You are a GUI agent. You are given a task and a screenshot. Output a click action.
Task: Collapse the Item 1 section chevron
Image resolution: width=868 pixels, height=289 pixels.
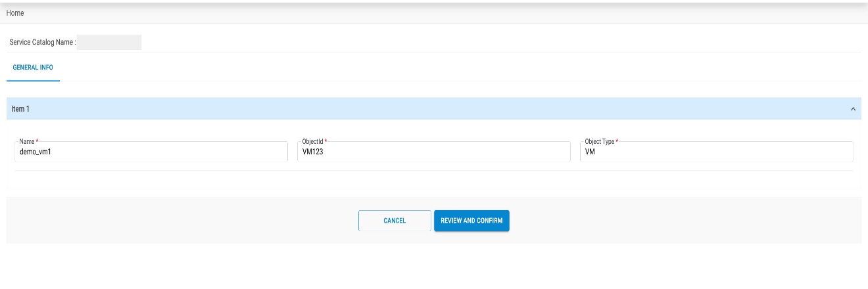(x=853, y=109)
